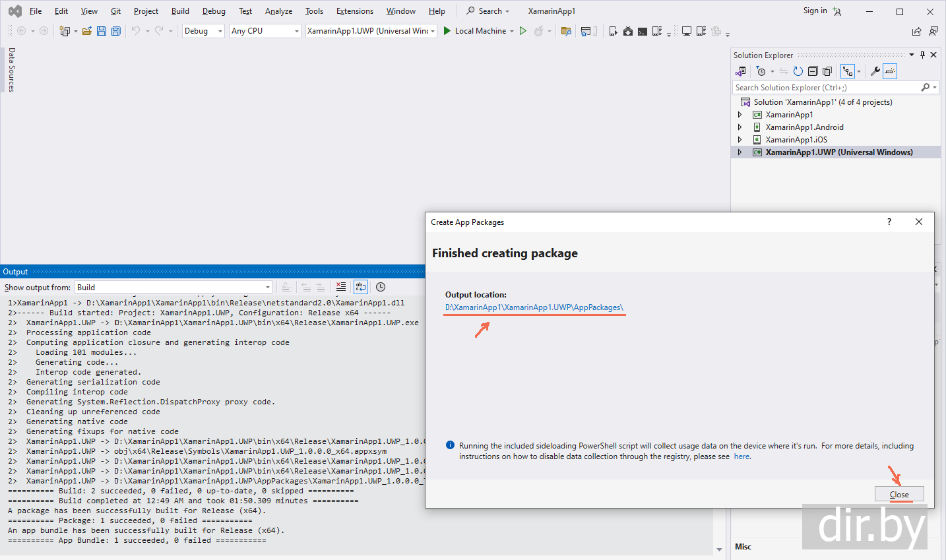The height and width of the screenshot is (560, 946).
Task: Open the Extensions menu
Action: pos(354,11)
